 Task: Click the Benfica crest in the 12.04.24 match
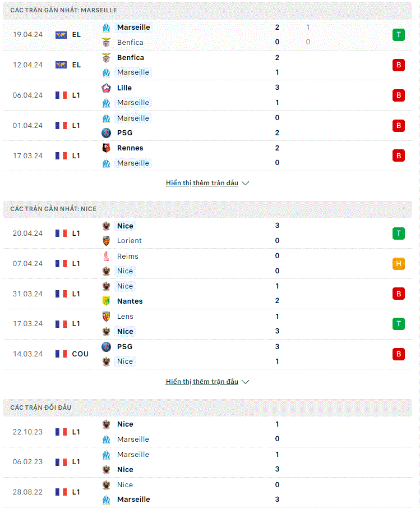106,58
